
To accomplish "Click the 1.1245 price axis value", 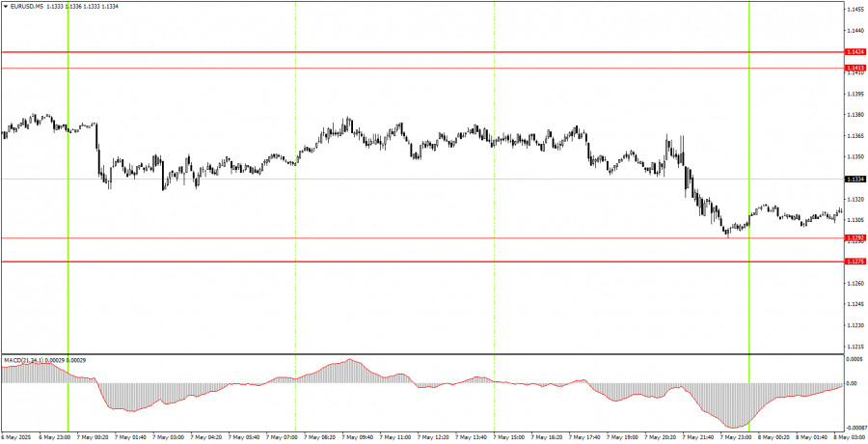I will (x=856, y=305).
